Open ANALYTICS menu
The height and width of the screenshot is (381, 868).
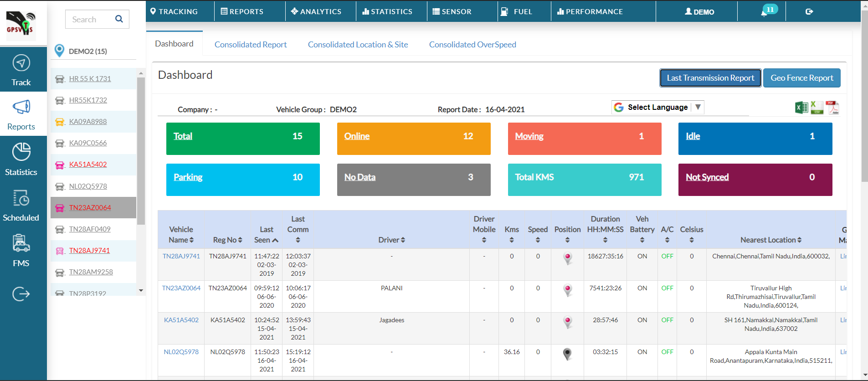click(316, 11)
